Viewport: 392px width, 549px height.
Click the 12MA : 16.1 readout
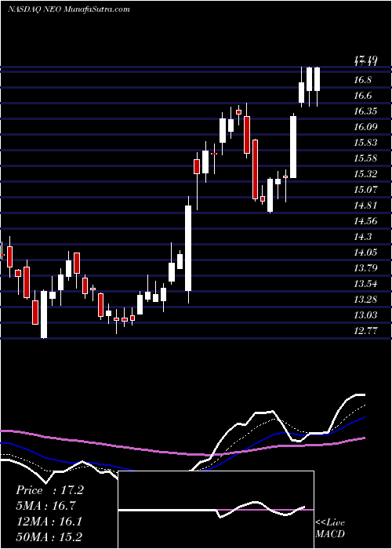[49, 522]
